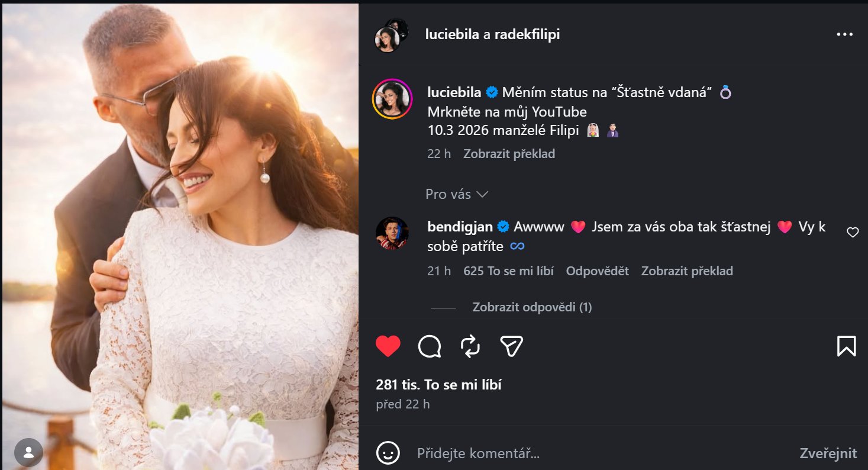This screenshot has height=470, width=868.
Task: Save post with bookmark icon
Action: point(847,346)
